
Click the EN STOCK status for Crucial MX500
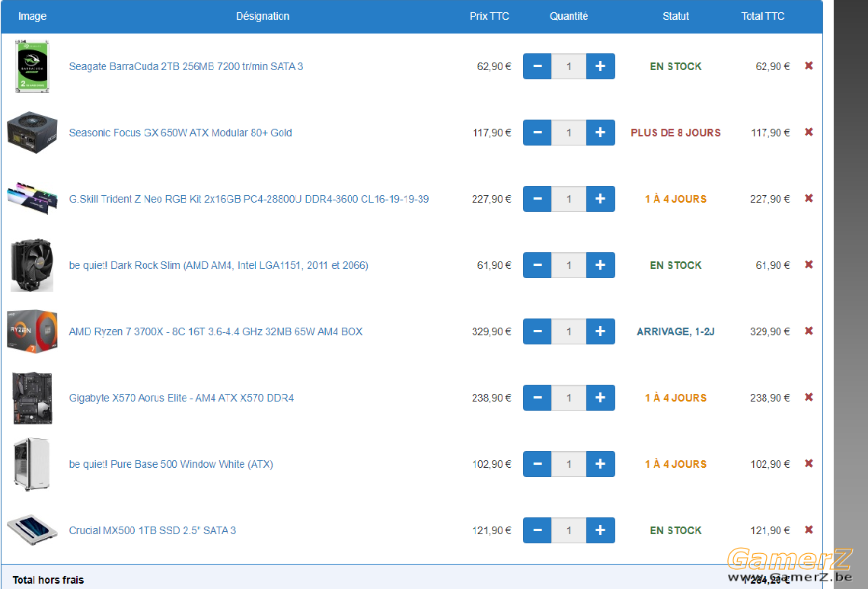(x=676, y=530)
